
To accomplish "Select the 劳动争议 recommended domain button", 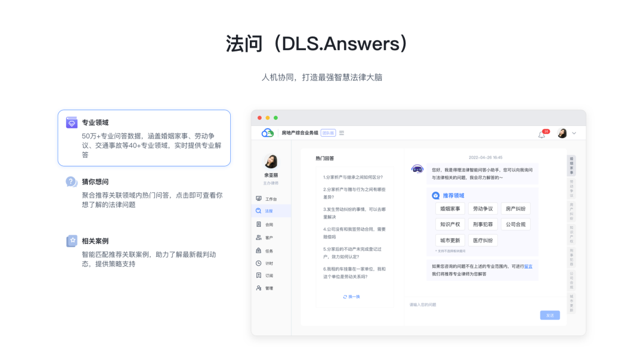I will [483, 209].
